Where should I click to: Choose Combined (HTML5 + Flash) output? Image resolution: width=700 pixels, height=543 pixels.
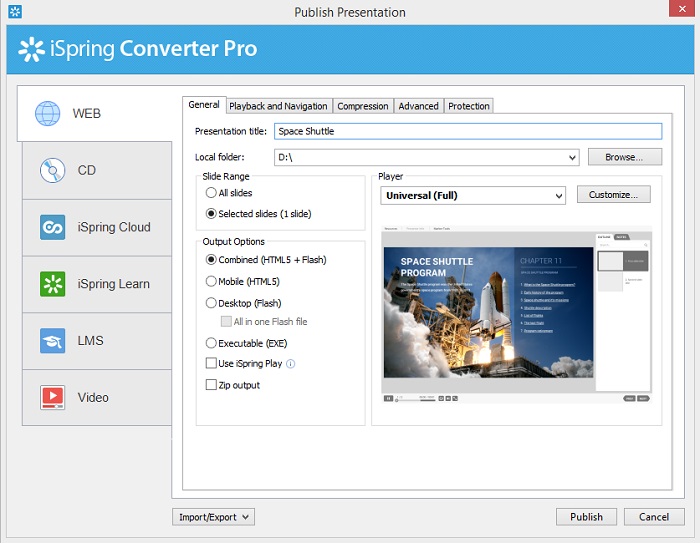click(211, 259)
